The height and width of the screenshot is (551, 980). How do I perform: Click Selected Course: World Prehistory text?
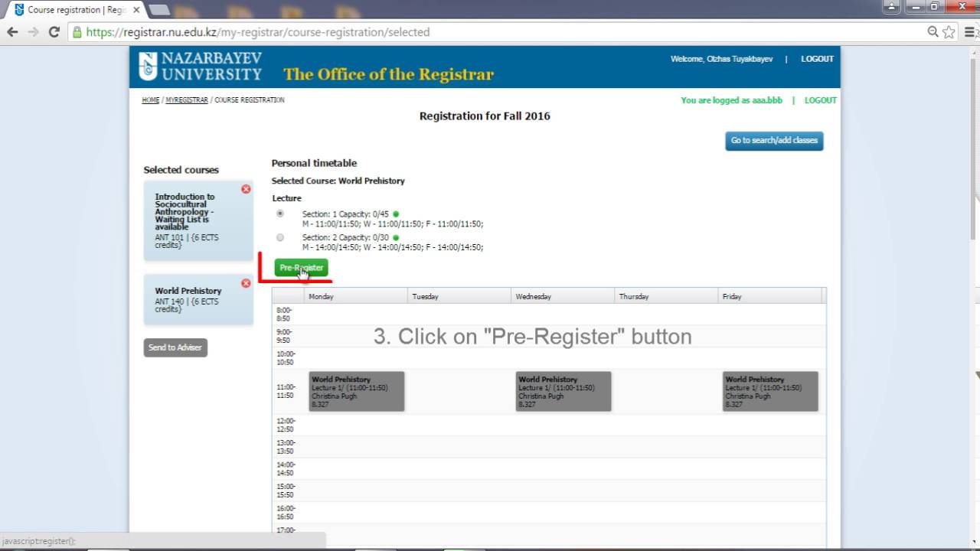pyautogui.click(x=338, y=181)
